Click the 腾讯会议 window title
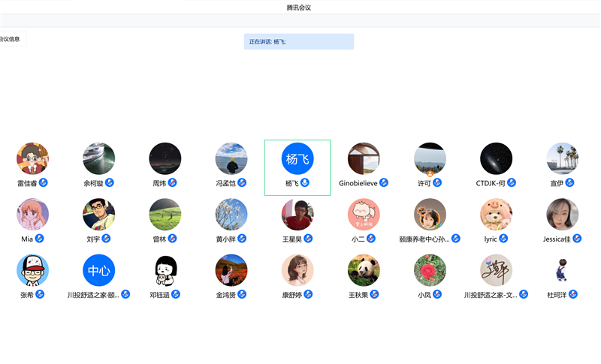Image resolution: width=601 pixels, height=364 pixels. [298, 8]
